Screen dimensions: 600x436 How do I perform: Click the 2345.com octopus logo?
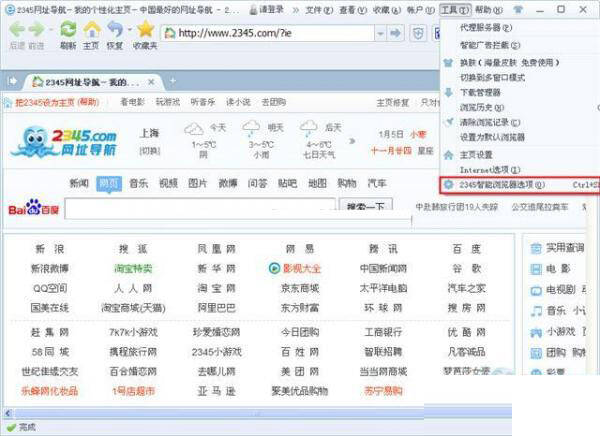[x=64, y=141]
